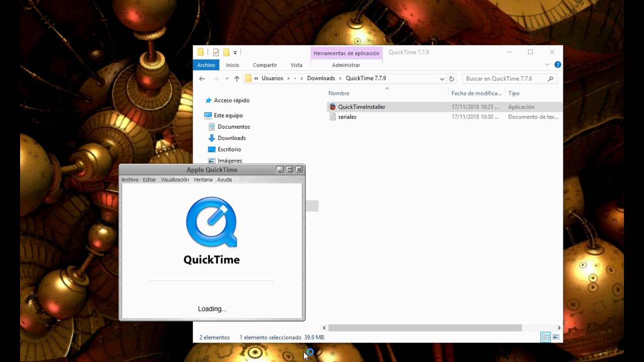Open QuickTime Archivo menu
Viewport: 644px width, 362px height.
pos(130,179)
